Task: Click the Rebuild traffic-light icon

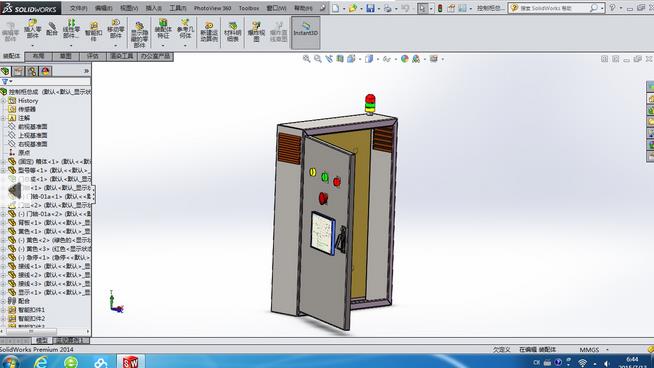Action: click(x=440, y=8)
